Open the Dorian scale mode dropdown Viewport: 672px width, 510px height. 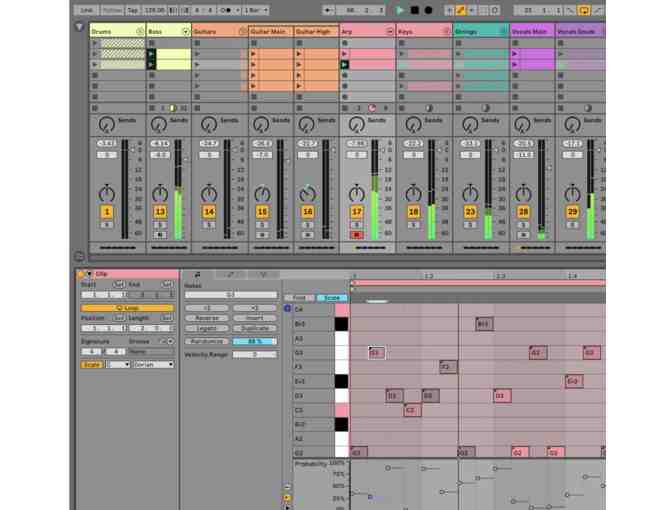[x=155, y=364]
